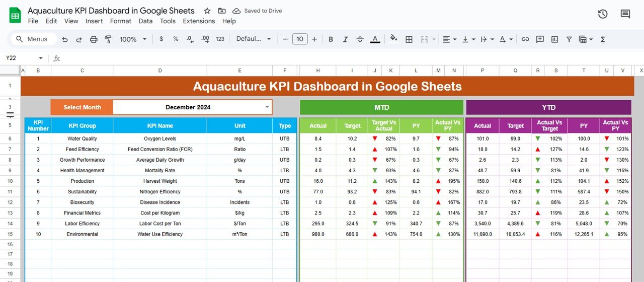Screen dimensions: 644x282
Task: Click the increase font size plus button
Action: pos(314,39)
